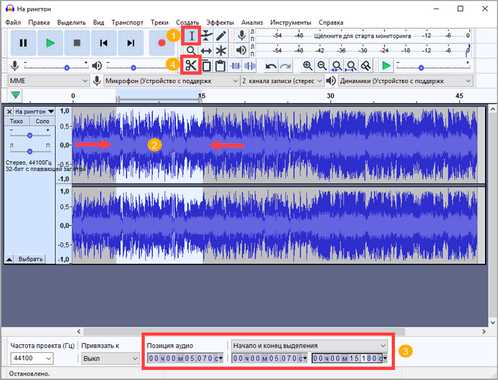This screenshot has height=380, width=498.
Task: Start playback with the green Play button
Action: [x=50, y=43]
